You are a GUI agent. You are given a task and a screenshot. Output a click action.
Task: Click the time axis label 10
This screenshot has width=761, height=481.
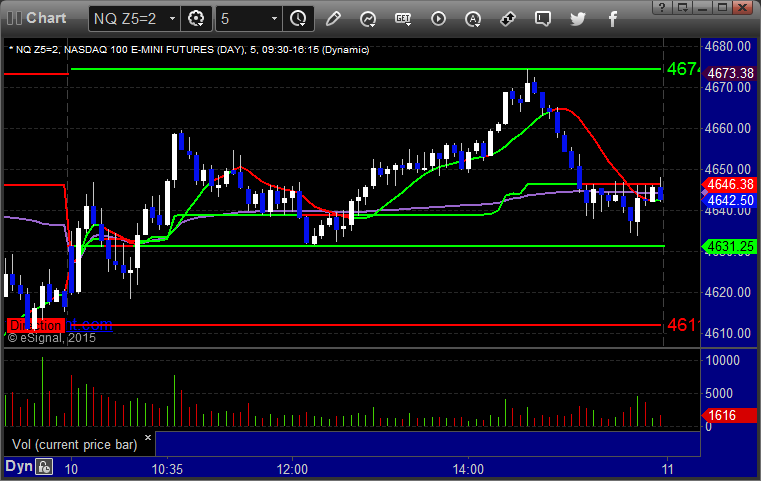click(71, 469)
